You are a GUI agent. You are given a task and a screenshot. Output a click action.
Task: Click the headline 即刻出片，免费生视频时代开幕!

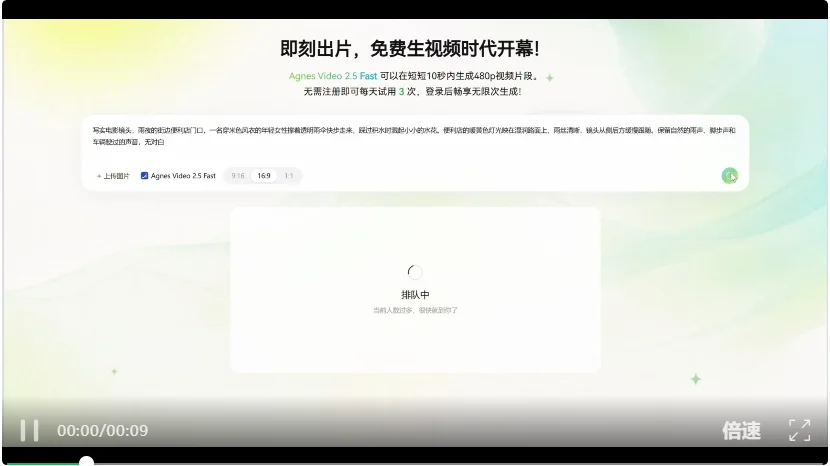tap(410, 49)
